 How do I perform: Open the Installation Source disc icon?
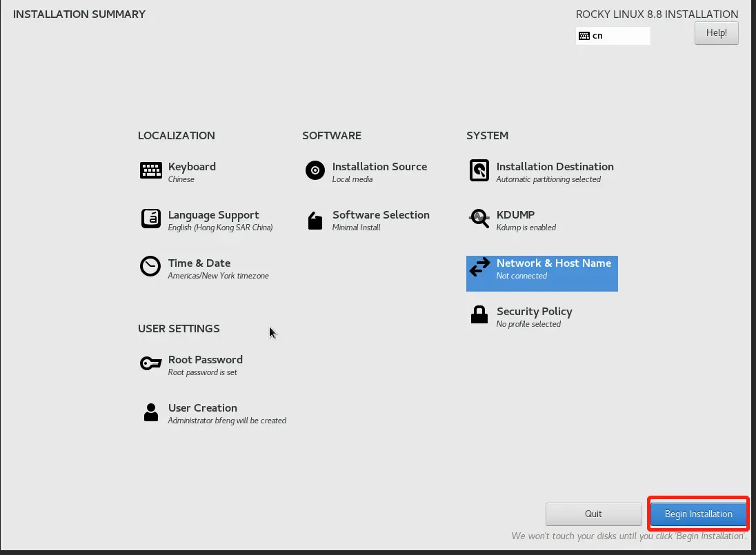315,170
